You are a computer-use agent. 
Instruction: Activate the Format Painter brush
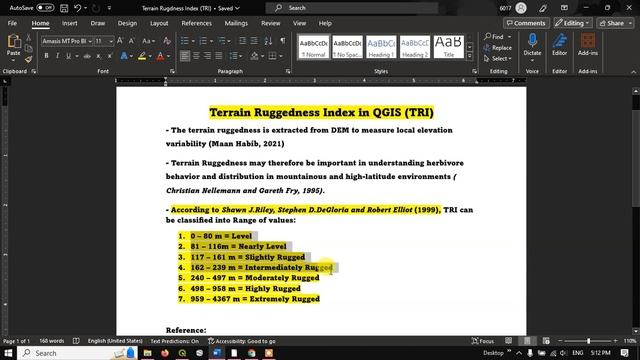click(29, 60)
